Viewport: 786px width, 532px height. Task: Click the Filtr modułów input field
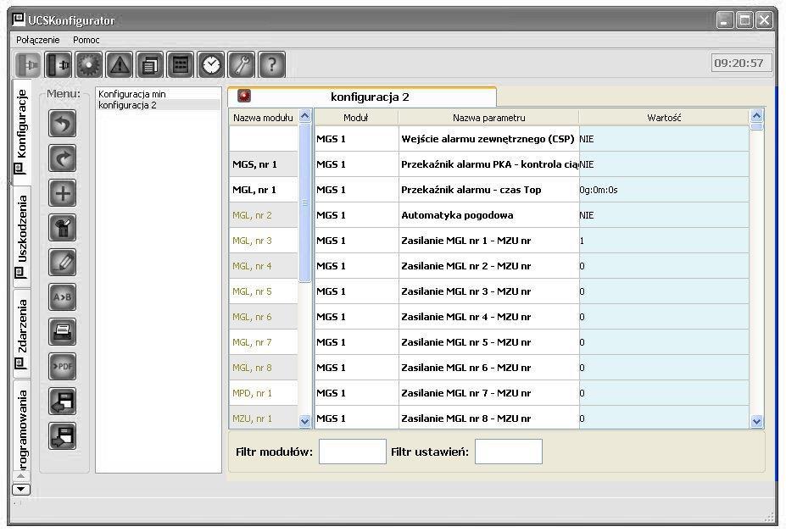pyautogui.click(x=353, y=452)
